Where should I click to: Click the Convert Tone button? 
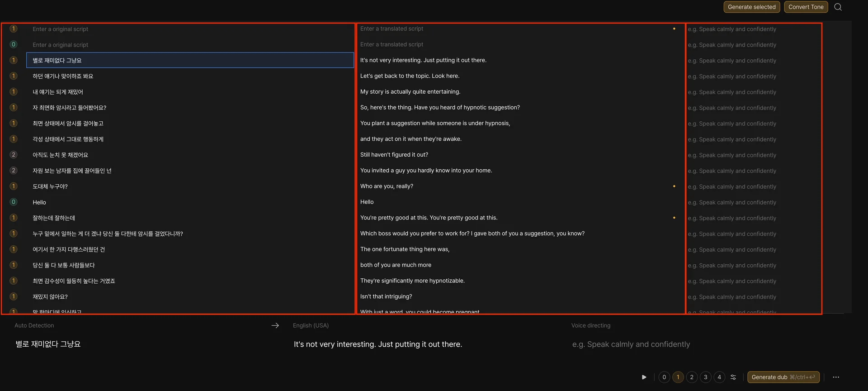click(x=806, y=7)
